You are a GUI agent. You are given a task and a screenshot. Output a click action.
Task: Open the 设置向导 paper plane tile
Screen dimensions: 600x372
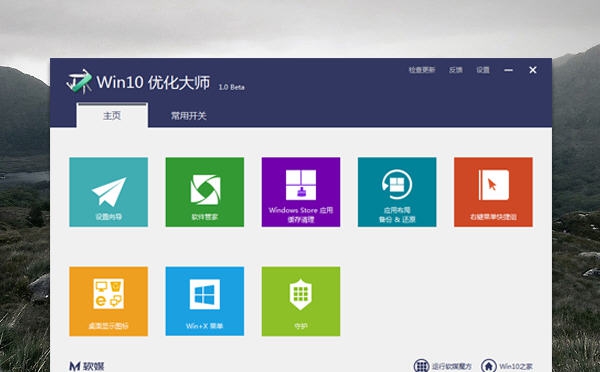tap(109, 192)
